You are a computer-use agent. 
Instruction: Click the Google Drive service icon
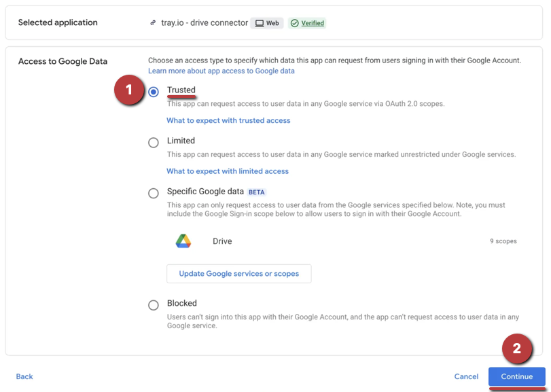click(x=183, y=240)
